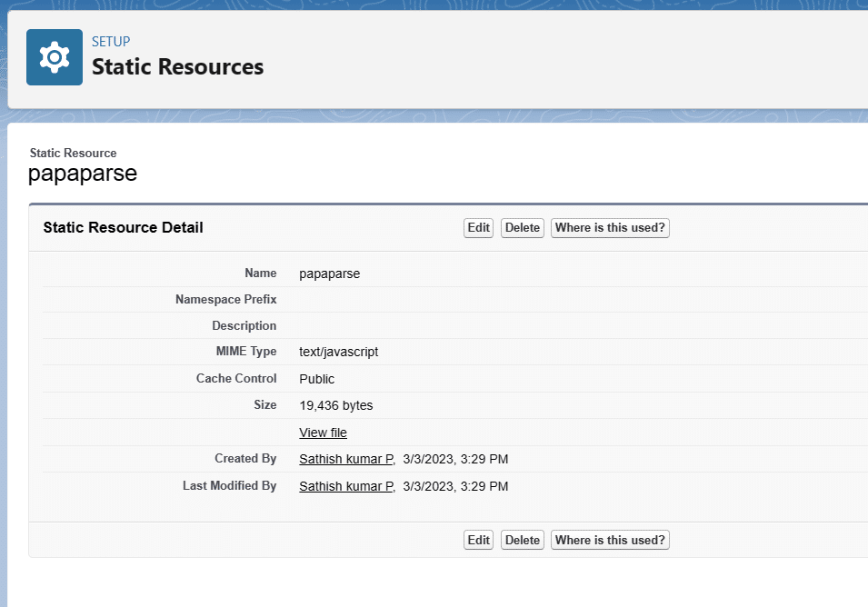Open the View file link

[324, 433]
